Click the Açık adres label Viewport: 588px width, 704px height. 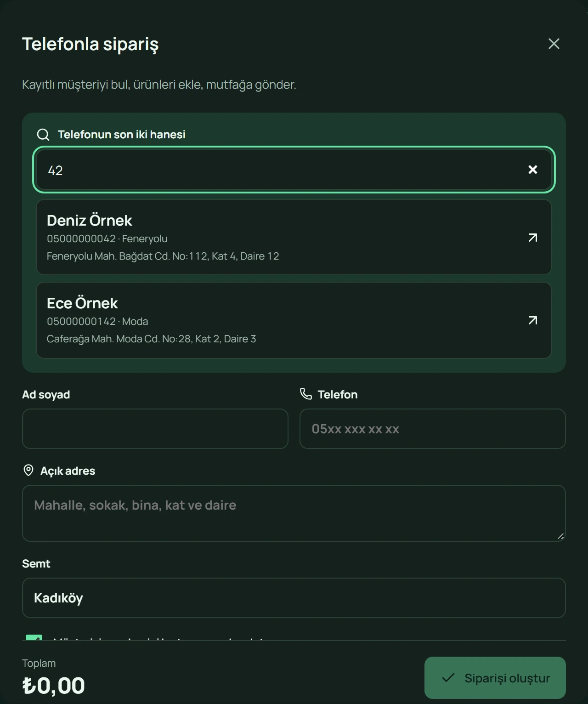tap(68, 471)
